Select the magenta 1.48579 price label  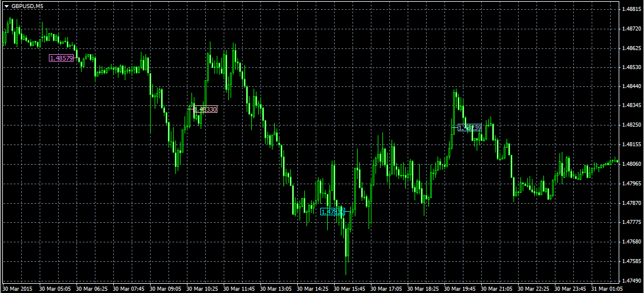coord(61,58)
